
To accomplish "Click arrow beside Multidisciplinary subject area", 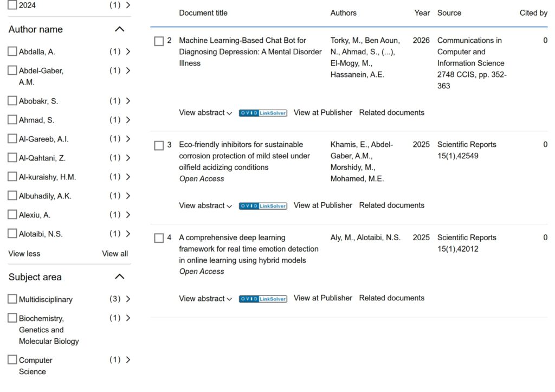I will (x=128, y=299).
